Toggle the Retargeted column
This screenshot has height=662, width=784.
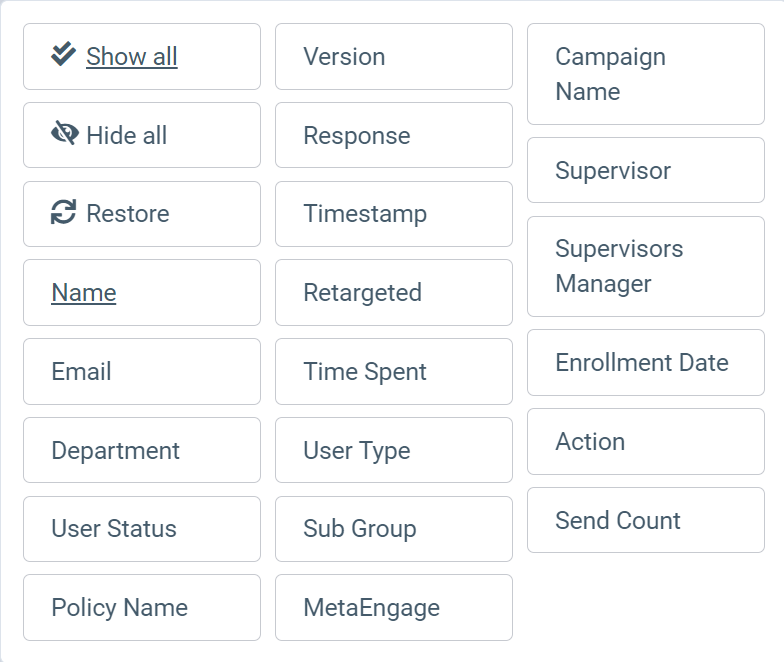coord(394,292)
